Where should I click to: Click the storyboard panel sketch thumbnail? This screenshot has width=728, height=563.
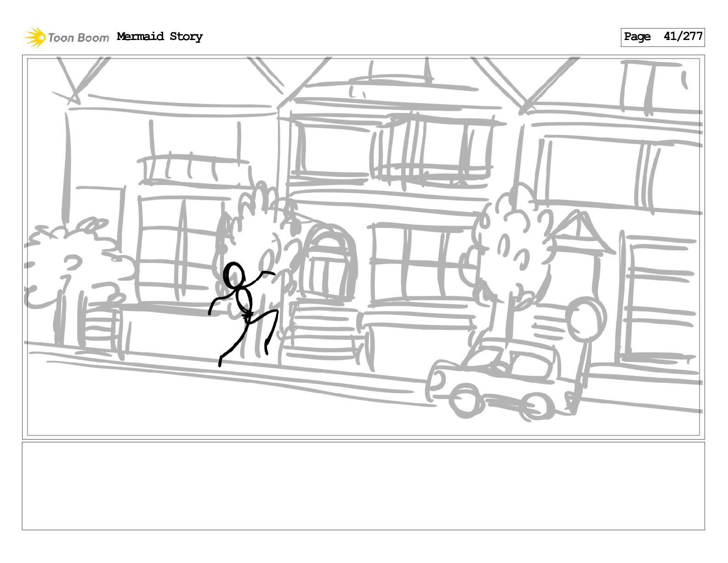pos(364,247)
